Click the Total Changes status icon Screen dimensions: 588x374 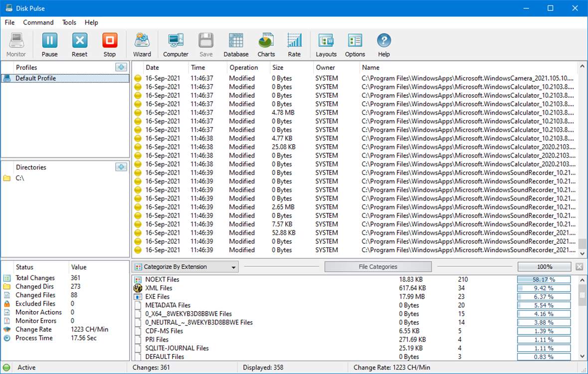click(7, 278)
